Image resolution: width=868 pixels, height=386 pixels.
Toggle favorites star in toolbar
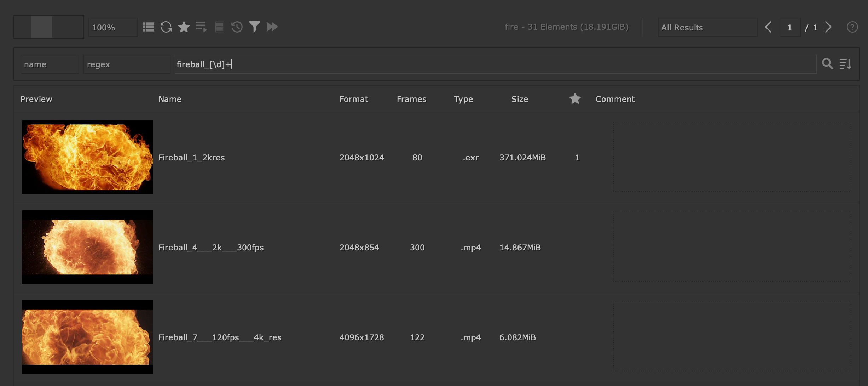pyautogui.click(x=184, y=27)
